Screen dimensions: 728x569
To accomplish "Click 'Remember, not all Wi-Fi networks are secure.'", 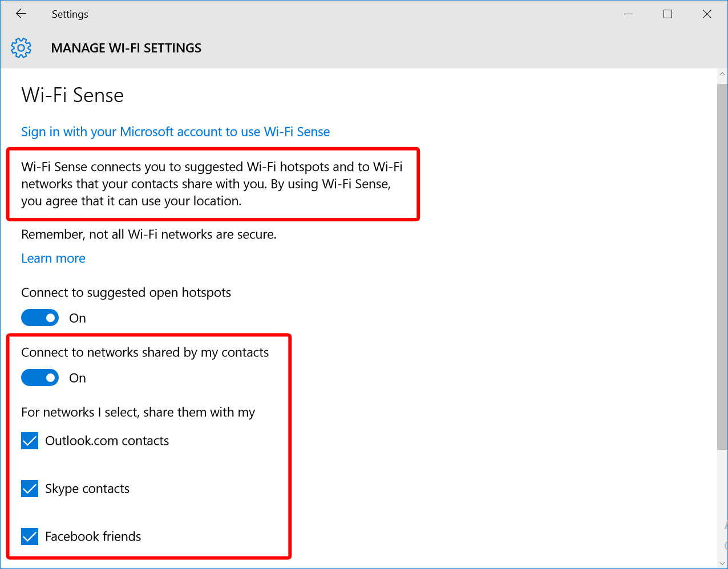I will (149, 234).
